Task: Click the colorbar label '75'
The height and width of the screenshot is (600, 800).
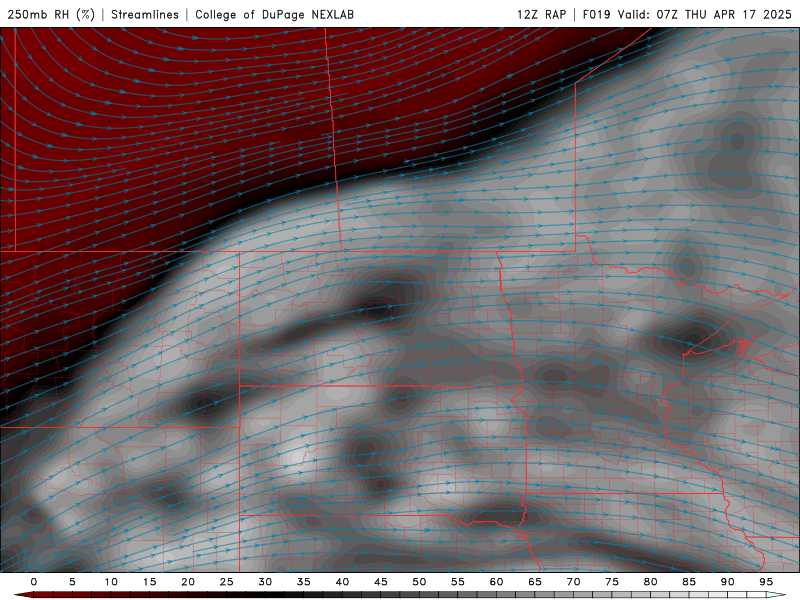Action: click(612, 582)
